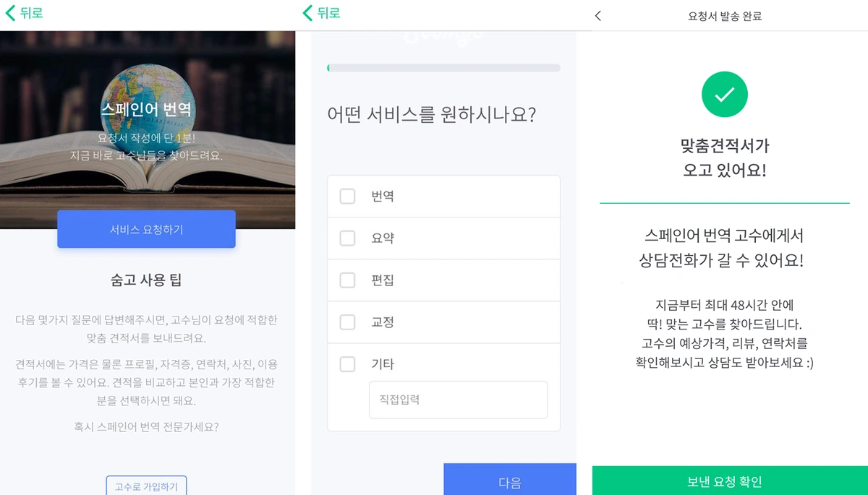Click the back arrow on 요청서 발송 완료 header

tap(598, 16)
